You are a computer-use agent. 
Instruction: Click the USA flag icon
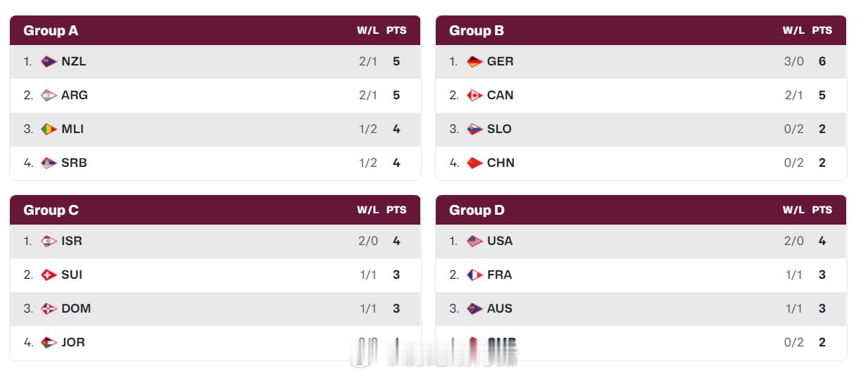tap(474, 241)
